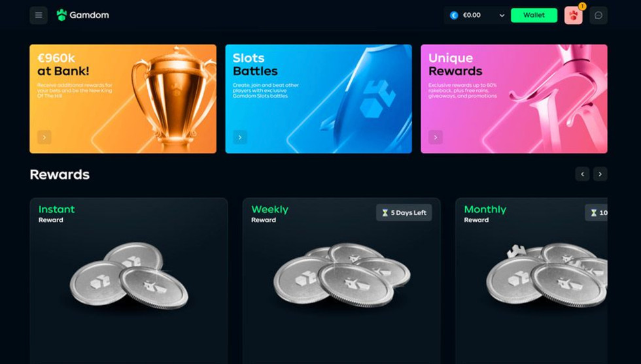Click the Unique Rewards pink banner
This screenshot has height=364, width=641.
tap(514, 99)
